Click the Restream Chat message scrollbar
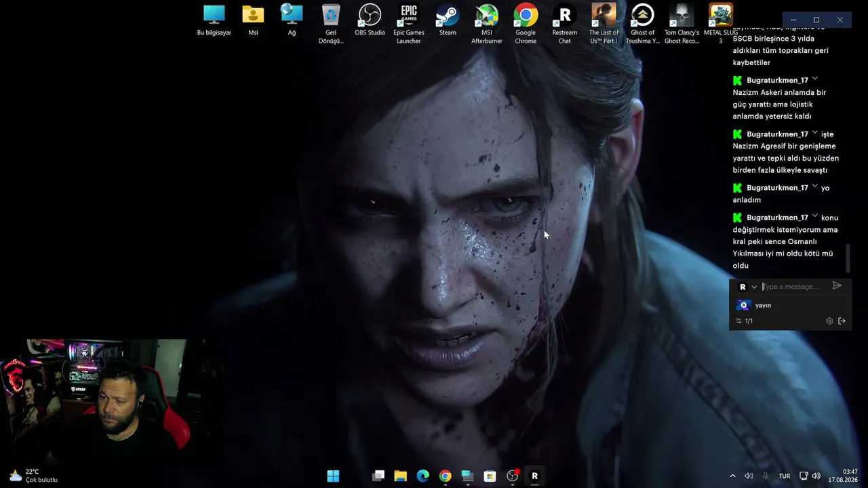 coord(847,258)
